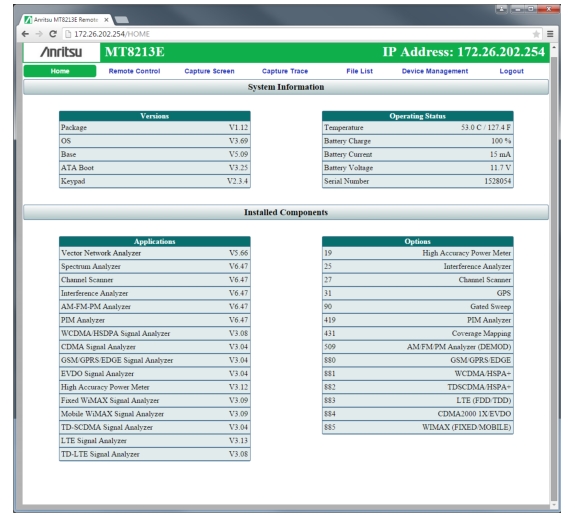
Task: Reload the page with the refresh icon
Action: click(x=53, y=34)
